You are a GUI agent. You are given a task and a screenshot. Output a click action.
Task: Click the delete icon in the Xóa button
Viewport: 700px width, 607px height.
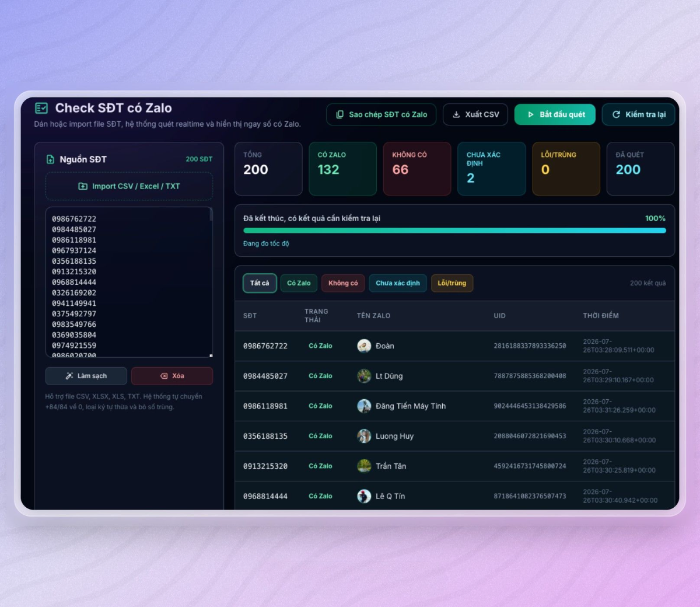coord(164,376)
